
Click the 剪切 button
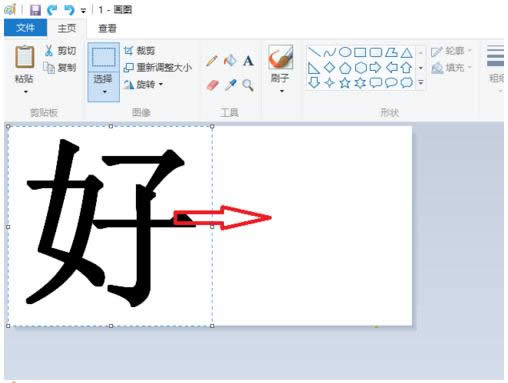point(60,51)
